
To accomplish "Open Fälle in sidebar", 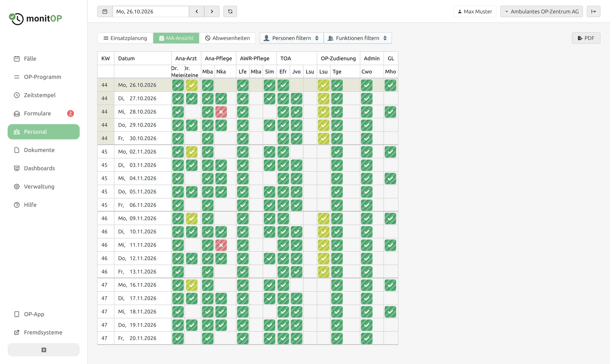I will [x=43, y=59].
